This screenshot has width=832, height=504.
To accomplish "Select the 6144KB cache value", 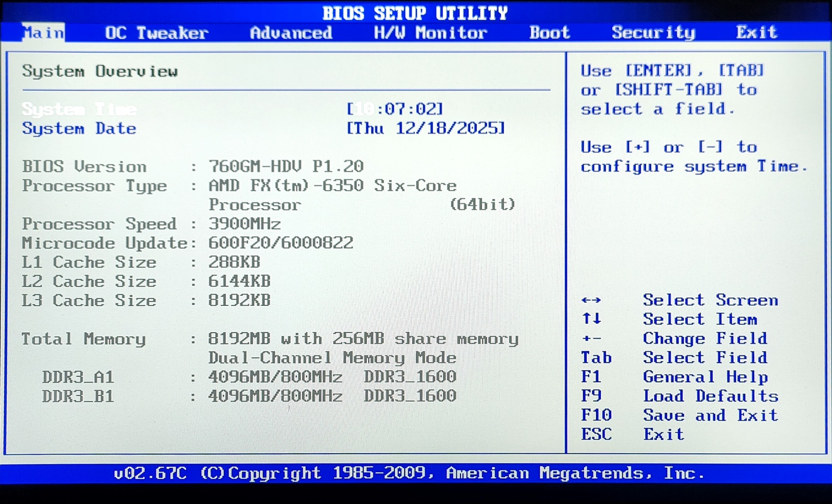I will 240,281.
